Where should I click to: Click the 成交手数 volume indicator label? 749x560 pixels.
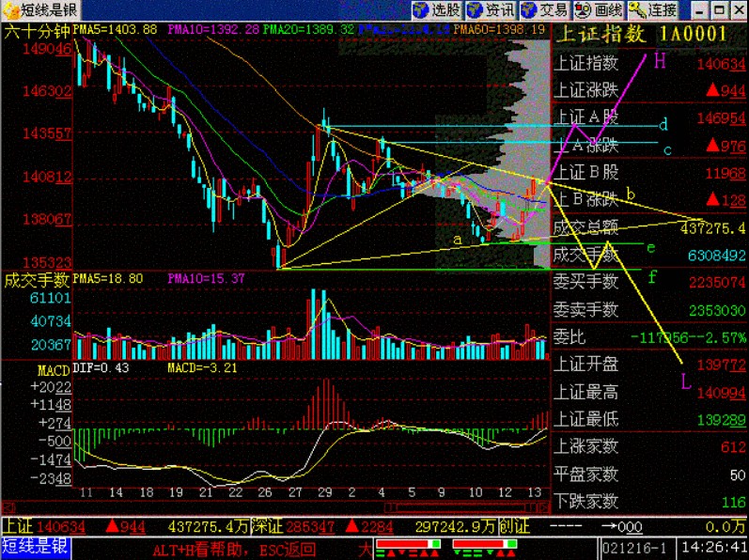click(x=37, y=280)
